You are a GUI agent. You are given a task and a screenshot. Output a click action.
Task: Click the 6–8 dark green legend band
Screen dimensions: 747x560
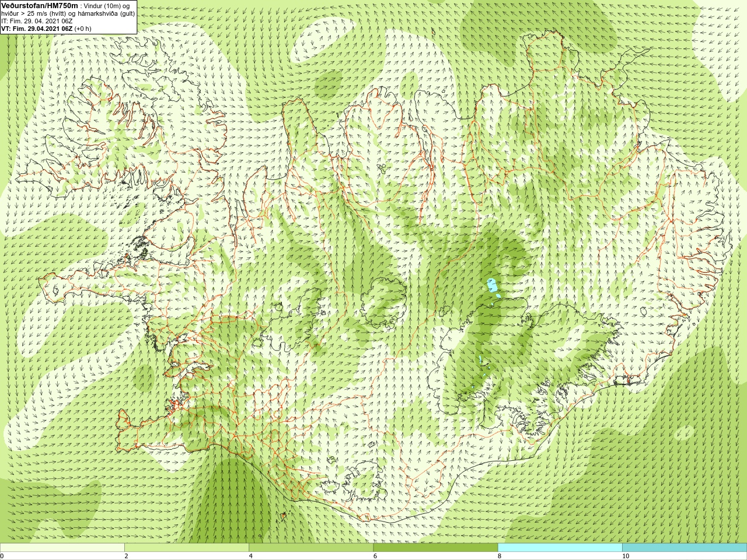coord(435,548)
